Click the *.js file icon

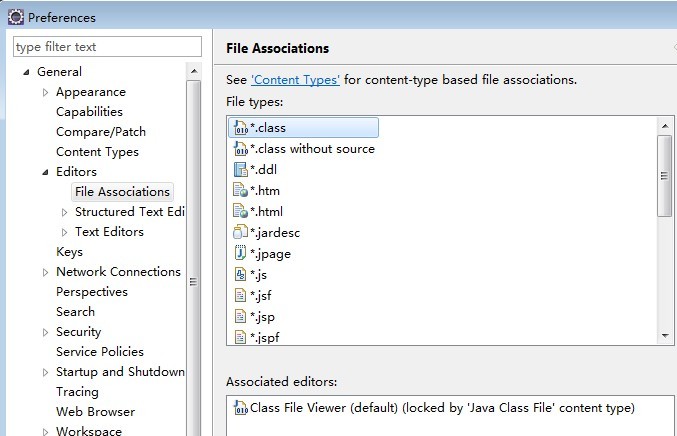point(240,275)
